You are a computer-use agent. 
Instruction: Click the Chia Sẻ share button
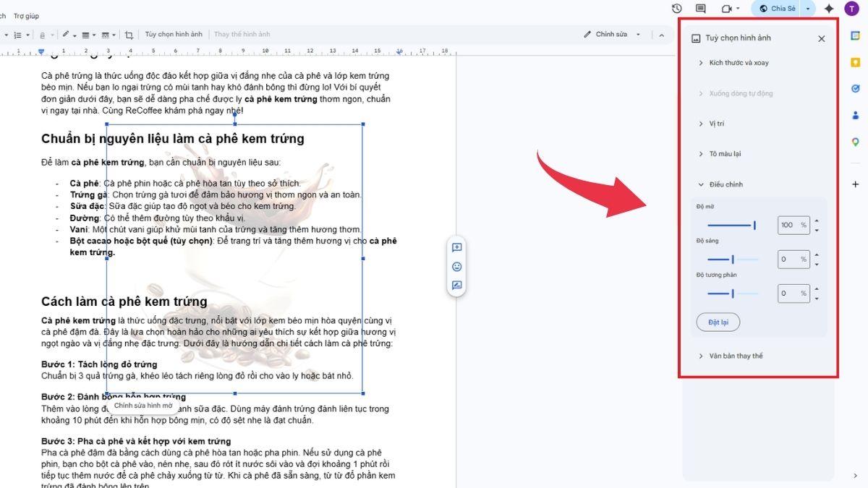778,9
